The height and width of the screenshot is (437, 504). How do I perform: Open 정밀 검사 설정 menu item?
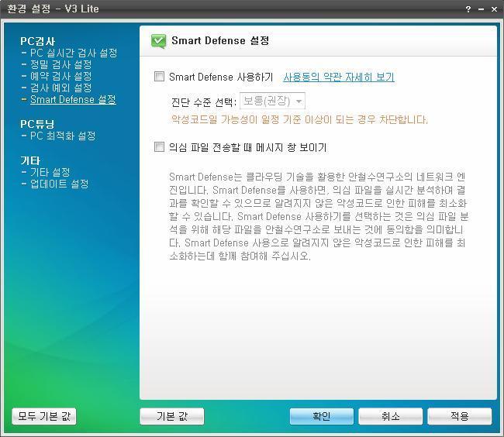point(60,64)
